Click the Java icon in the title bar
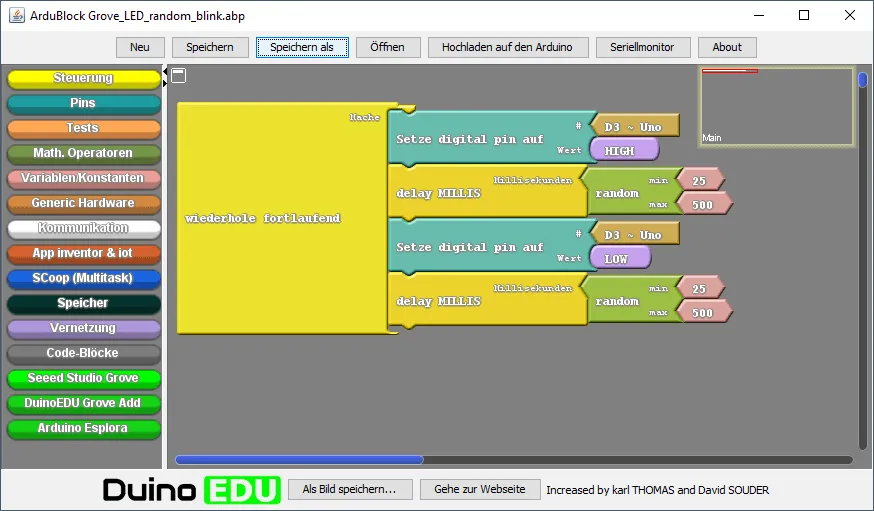Image resolution: width=874 pixels, height=511 pixels. point(15,16)
